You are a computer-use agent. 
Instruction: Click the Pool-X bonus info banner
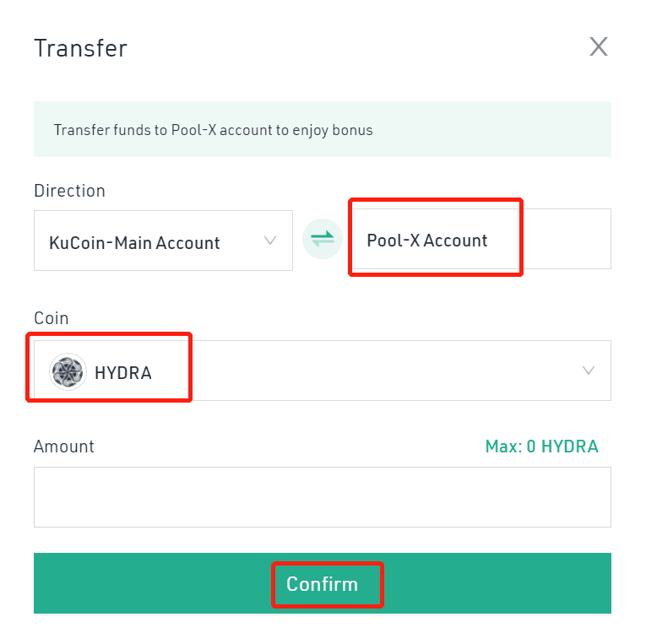(x=323, y=129)
